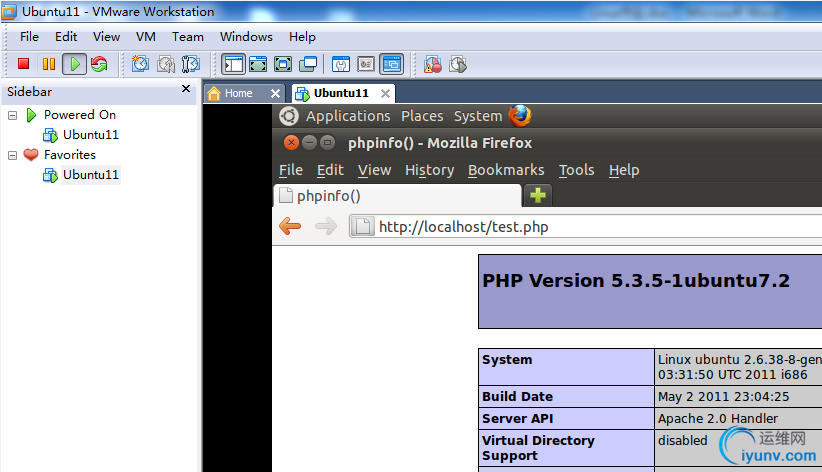The image size is (822, 472).
Task: Open Firefox History menu
Action: (429, 170)
